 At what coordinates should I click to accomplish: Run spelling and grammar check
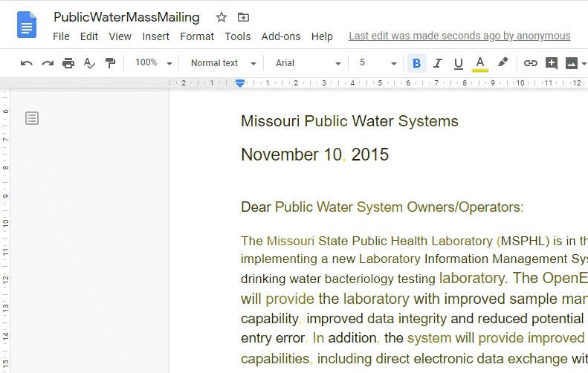[x=89, y=63]
